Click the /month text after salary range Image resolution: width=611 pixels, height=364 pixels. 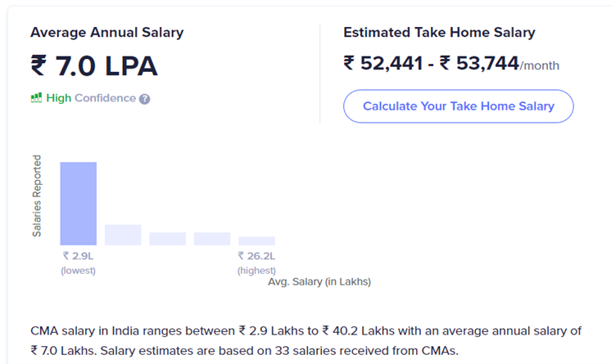pyautogui.click(x=540, y=65)
